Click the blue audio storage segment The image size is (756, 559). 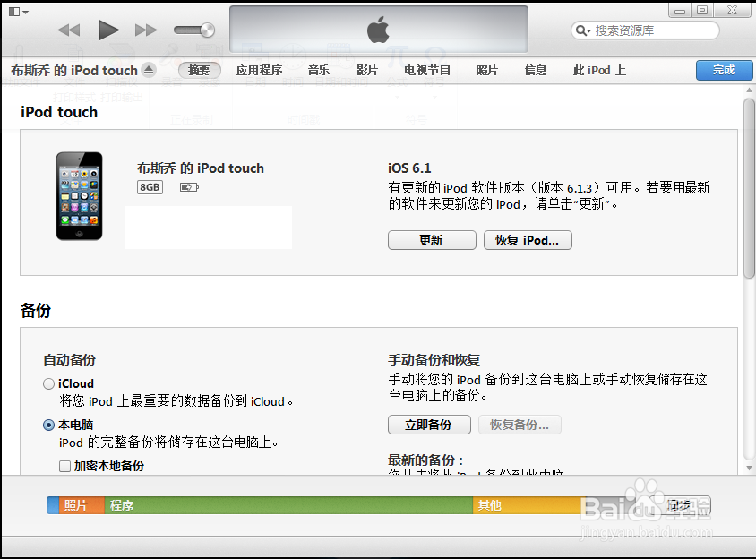click(53, 505)
